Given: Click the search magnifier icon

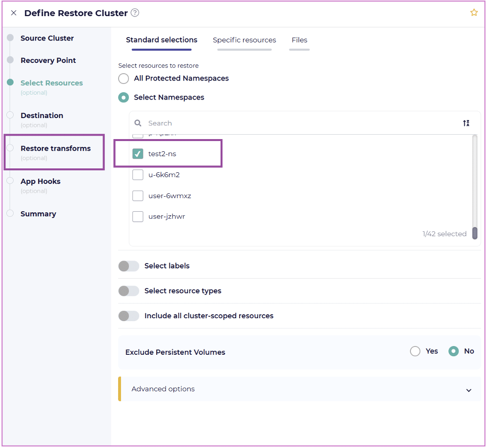Looking at the screenshot, I should (138, 123).
